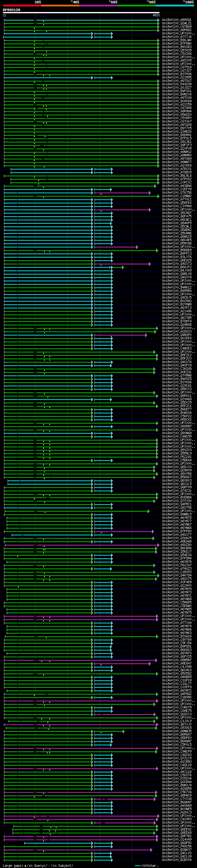The image size is (197, 868).
Task: Click the cyan segment of the identity scale
Action: 175,6
